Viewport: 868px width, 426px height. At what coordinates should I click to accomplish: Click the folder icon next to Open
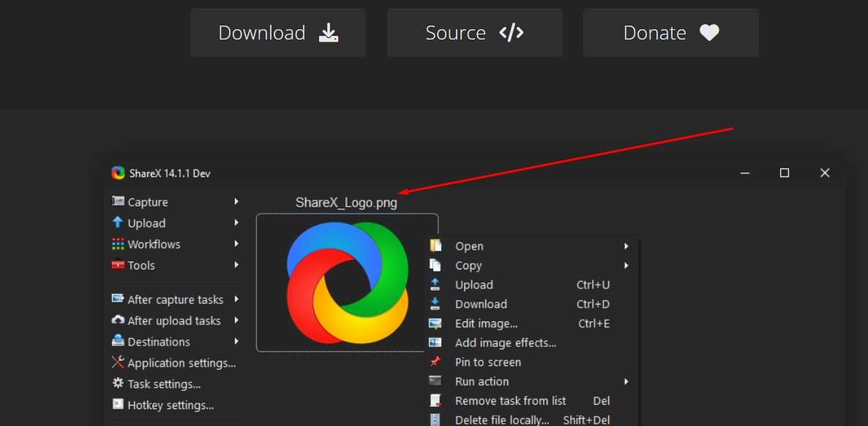tap(435, 245)
